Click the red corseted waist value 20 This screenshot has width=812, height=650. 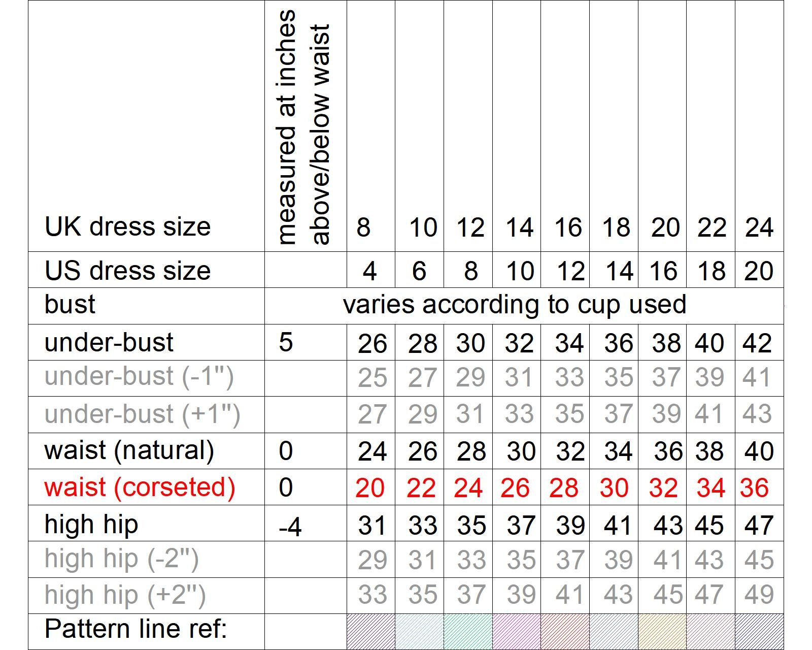tap(370, 488)
